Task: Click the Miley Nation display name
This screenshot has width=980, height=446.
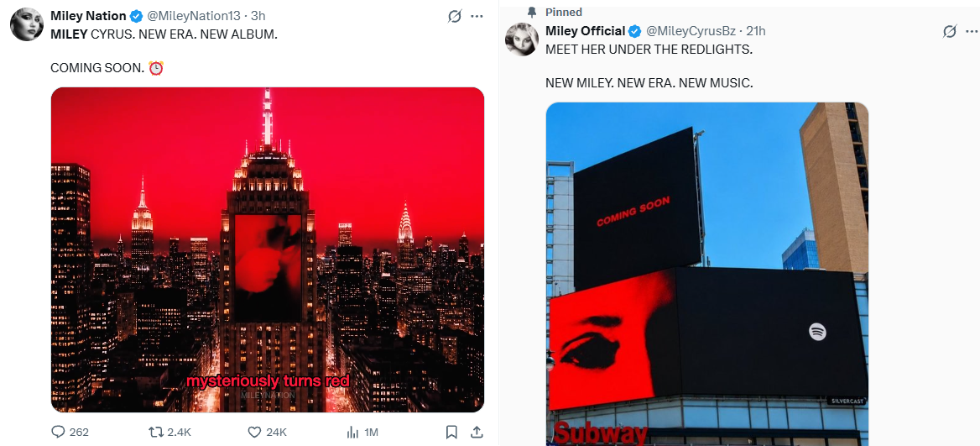Action: pos(88,16)
